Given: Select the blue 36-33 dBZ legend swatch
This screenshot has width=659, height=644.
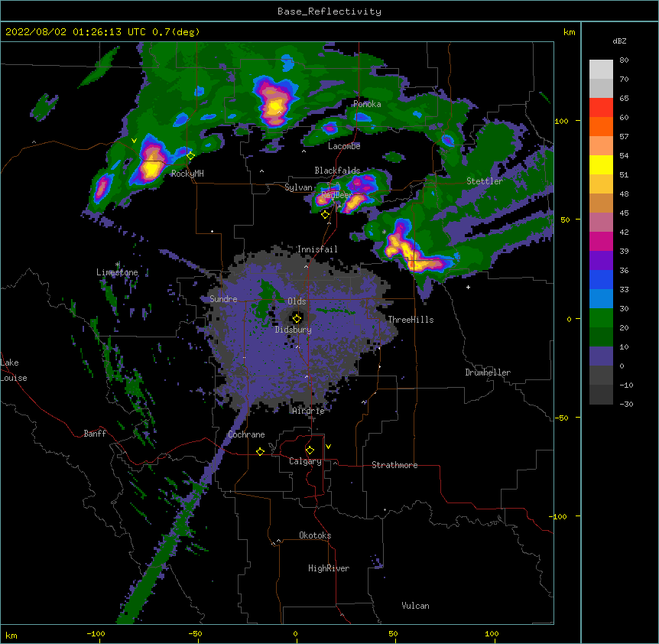Looking at the screenshot, I should (x=601, y=280).
